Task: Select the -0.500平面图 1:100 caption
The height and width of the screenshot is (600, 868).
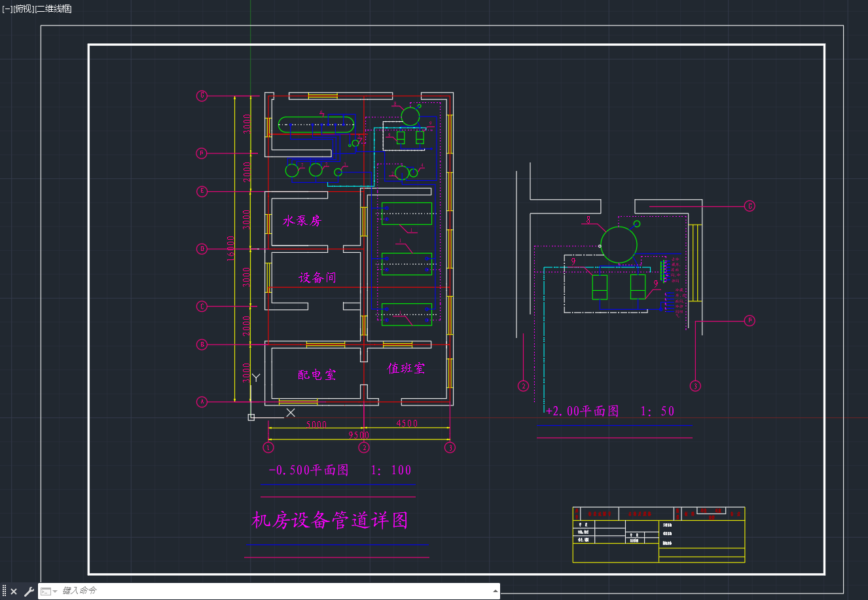Action: (x=340, y=470)
